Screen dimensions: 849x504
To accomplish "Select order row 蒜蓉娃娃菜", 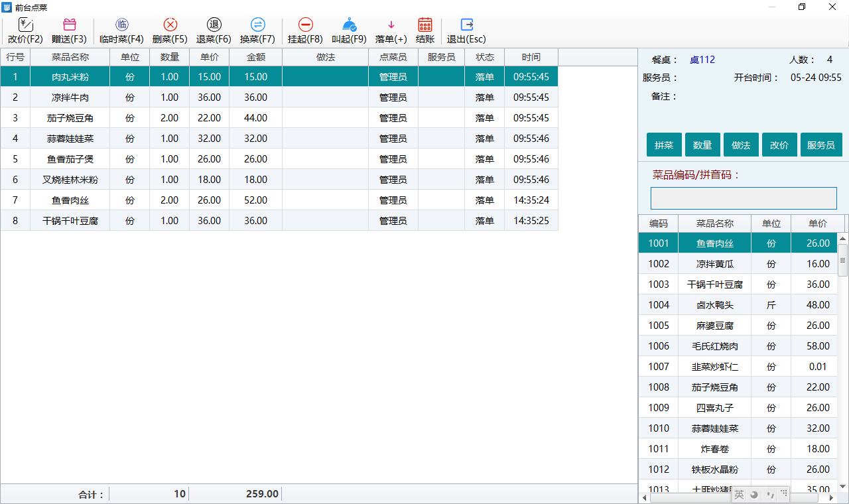I will pos(279,139).
